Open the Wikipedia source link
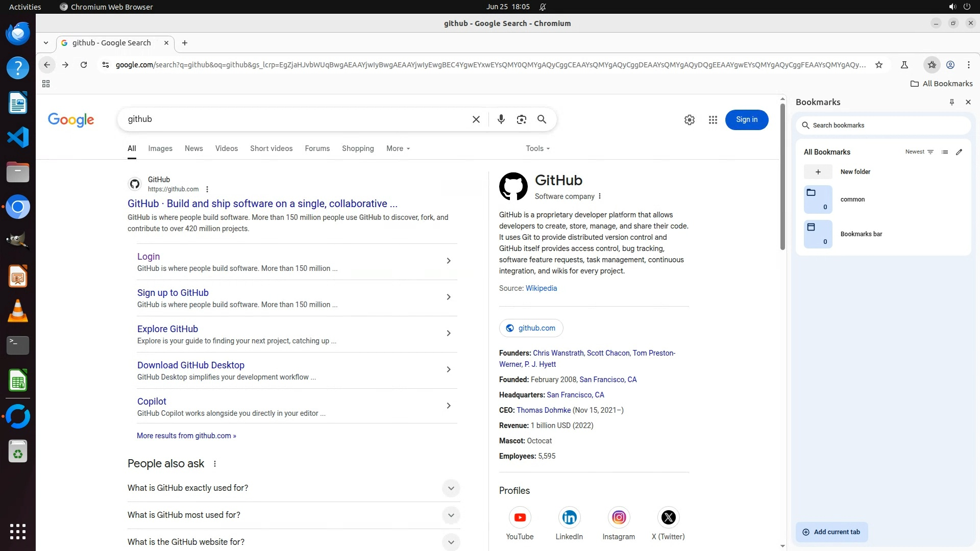This screenshot has width=980, height=551. [541, 288]
